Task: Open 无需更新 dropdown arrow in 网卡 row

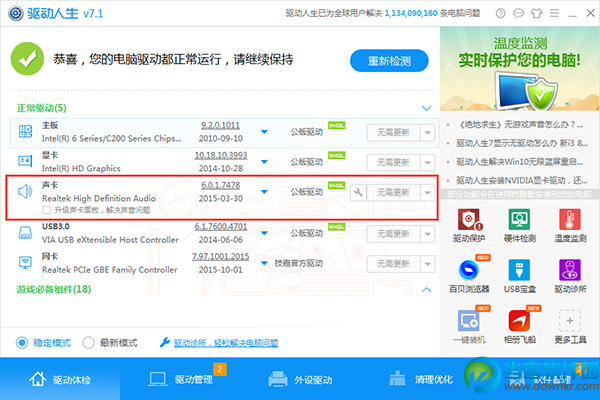Action: [x=427, y=264]
